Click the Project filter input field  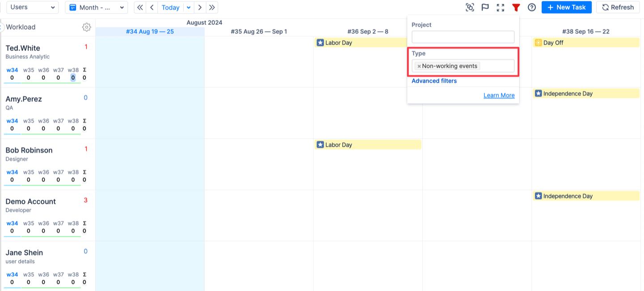click(x=463, y=37)
